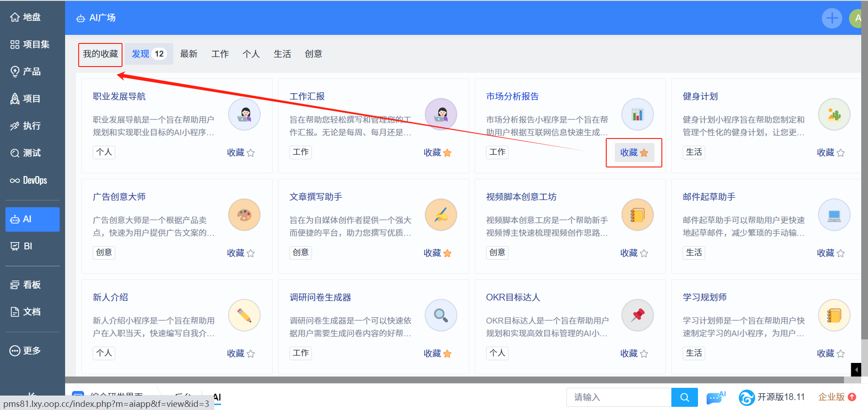
Task: Unfavorite the 工作汇报 app
Action: (x=447, y=153)
